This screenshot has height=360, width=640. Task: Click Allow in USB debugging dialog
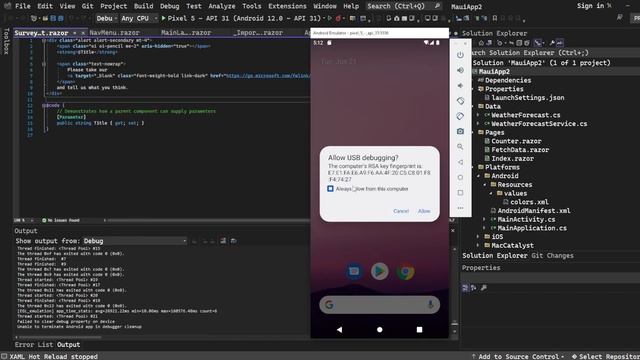point(424,211)
